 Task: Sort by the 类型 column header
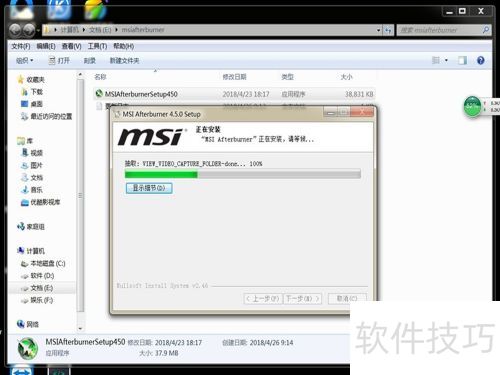287,77
